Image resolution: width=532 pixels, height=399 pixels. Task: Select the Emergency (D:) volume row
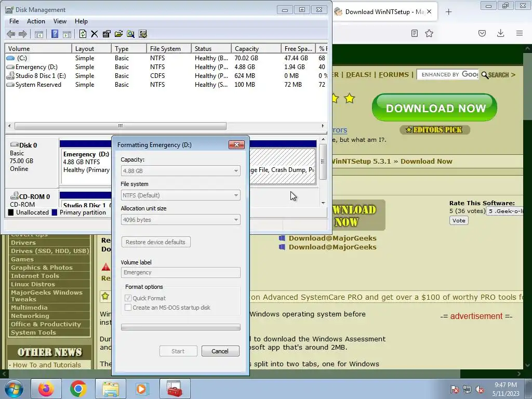click(166, 67)
